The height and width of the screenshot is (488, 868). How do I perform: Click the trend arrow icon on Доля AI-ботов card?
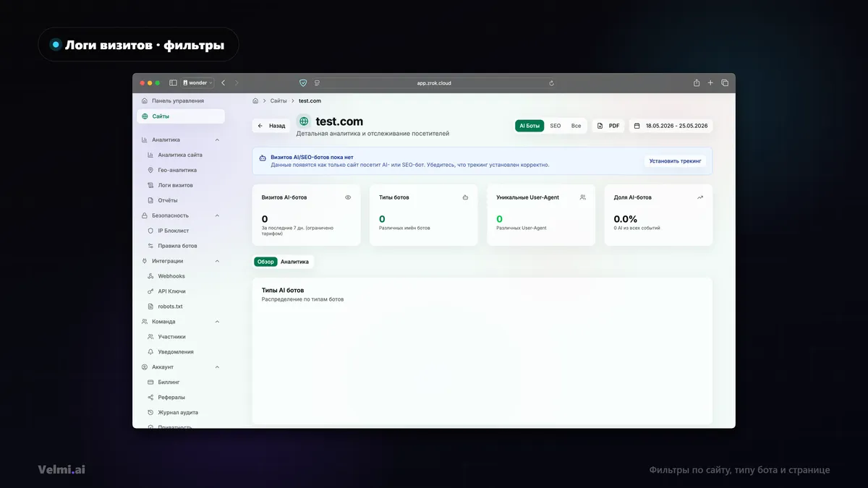(x=700, y=197)
